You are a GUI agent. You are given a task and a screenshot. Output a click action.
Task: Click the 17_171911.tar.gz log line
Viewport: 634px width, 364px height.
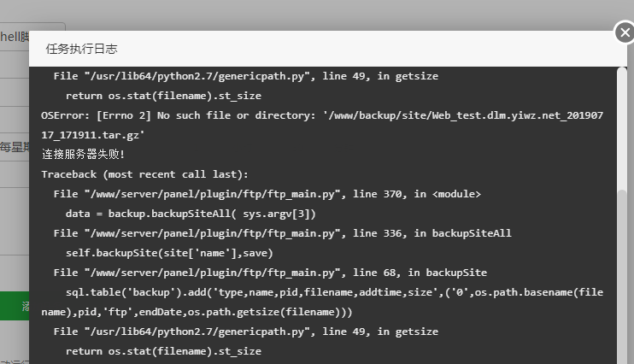[93, 135]
